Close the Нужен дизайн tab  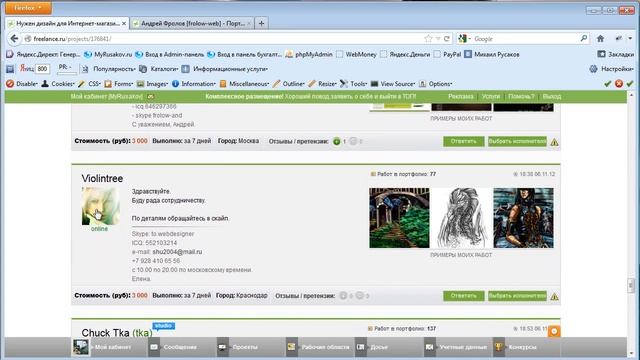pos(124,24)
